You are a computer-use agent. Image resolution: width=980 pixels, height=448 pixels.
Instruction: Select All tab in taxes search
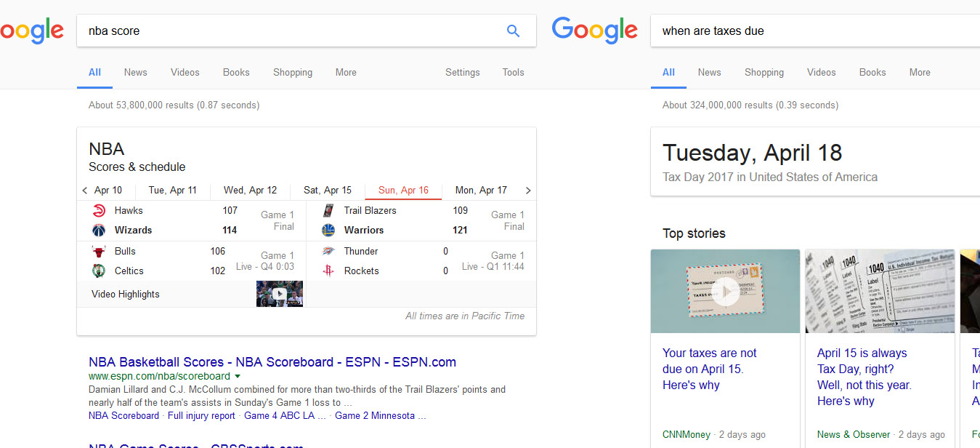pos(668,73)
